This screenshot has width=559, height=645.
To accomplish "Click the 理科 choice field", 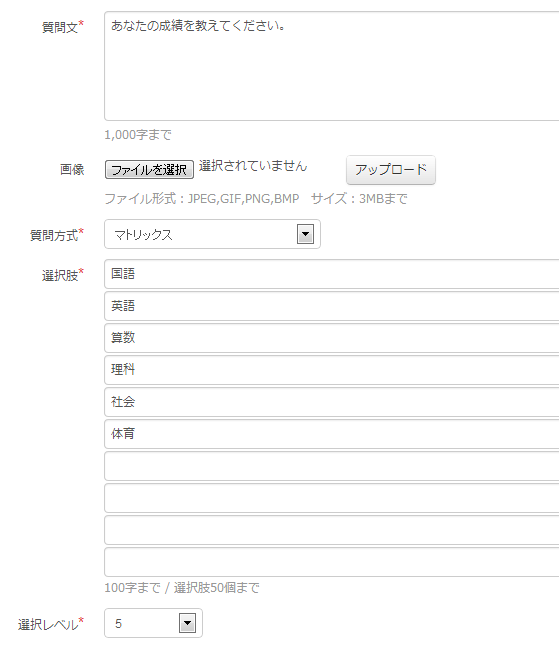I will [332, 370].
